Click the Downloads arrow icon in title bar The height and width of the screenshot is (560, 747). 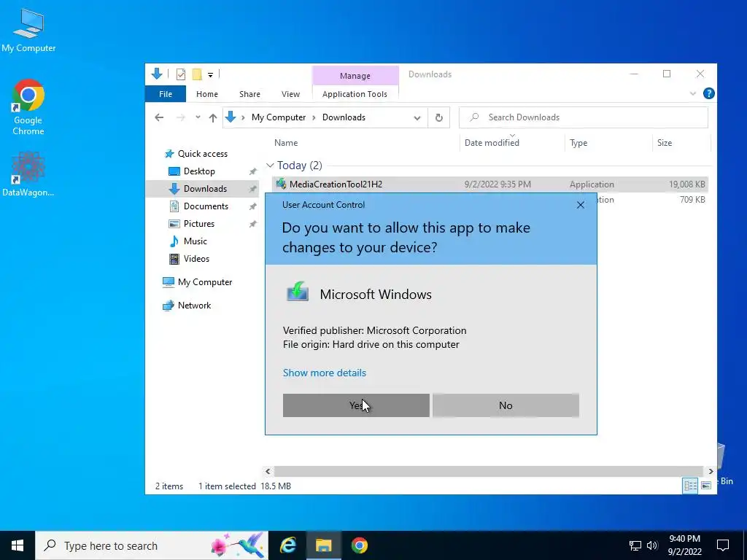tap(157, 74)
